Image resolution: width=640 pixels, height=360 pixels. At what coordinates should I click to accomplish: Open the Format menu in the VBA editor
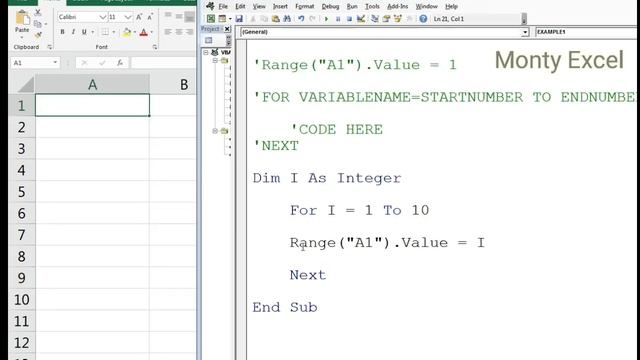click(304, 7)
